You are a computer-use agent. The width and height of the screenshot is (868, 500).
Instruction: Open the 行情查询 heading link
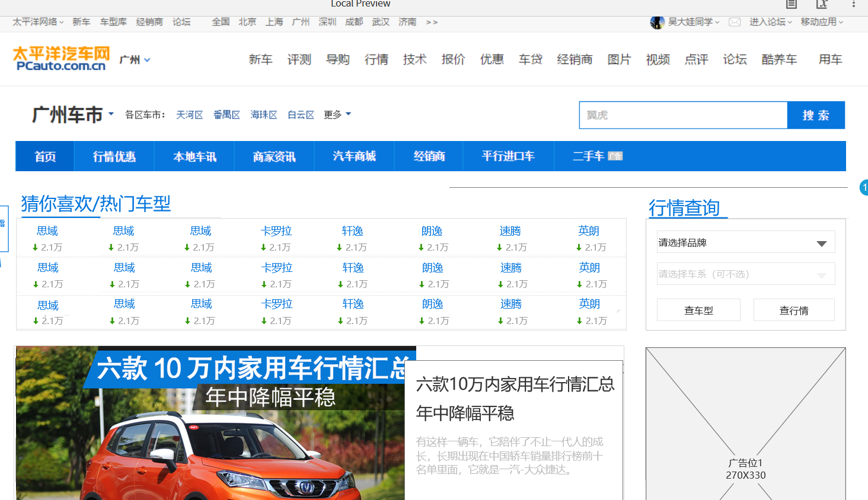pos(684,208)
